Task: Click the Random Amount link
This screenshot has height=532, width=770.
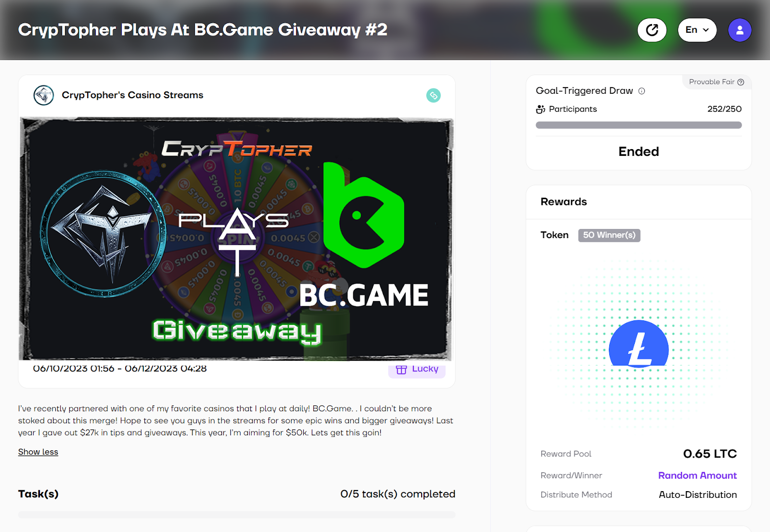Action: pos(697,475)
